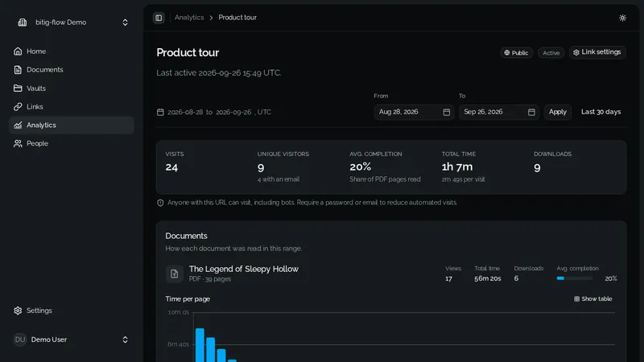Click the shield warning icon before bot notice
This screenshot has height=362, width=644.
[x=160, y=203]
